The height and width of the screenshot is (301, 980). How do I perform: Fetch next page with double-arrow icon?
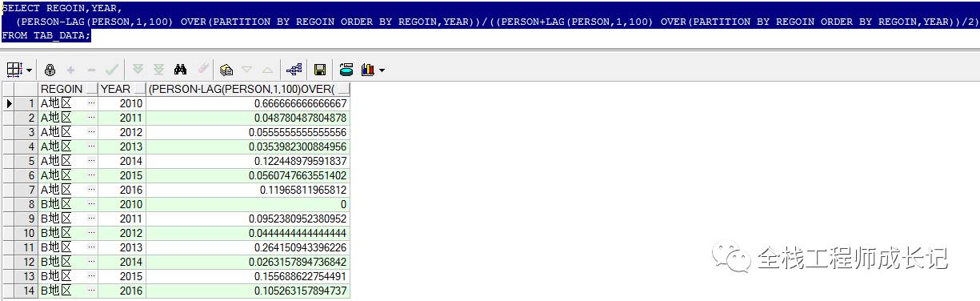click(138, 70)
